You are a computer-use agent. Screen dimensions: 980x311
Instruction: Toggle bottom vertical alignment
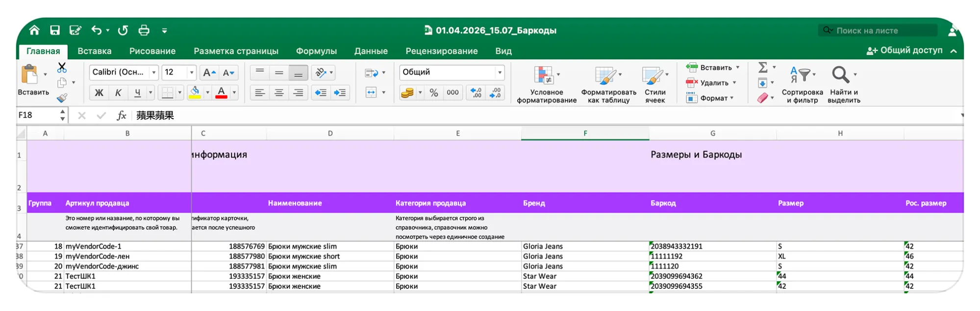298,73
